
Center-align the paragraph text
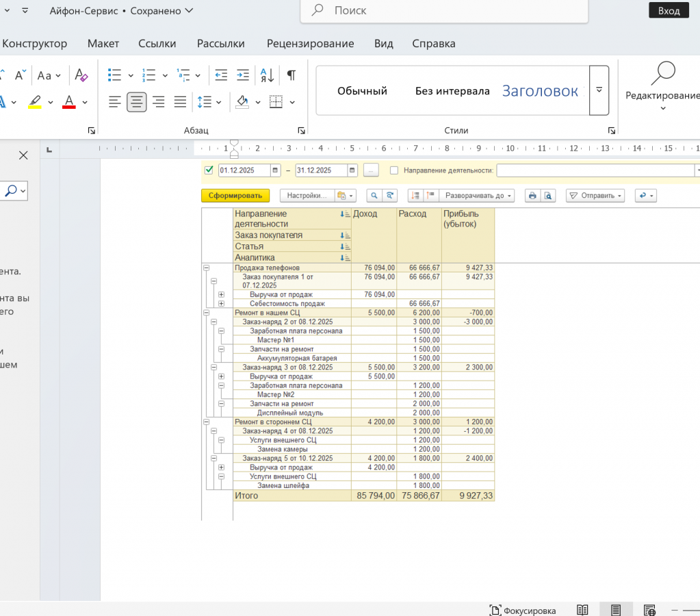137,102
